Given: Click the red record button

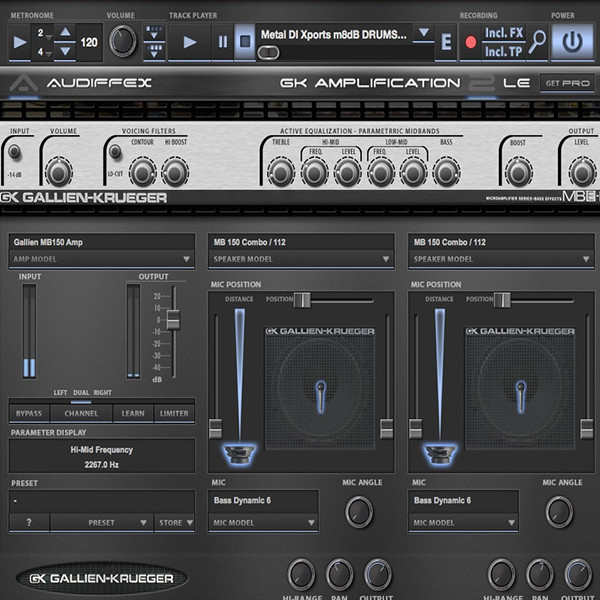Looking at the screenshot, I should click(x=470, y=43).
